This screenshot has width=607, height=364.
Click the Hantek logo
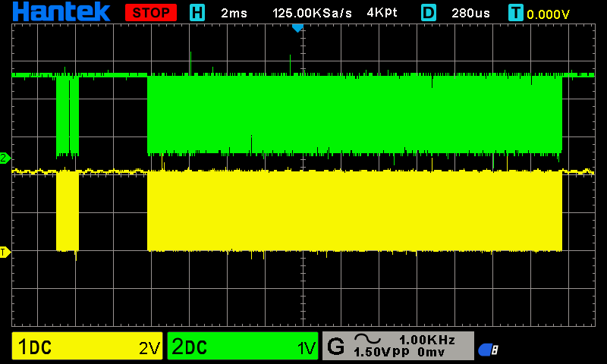(61, 12)
